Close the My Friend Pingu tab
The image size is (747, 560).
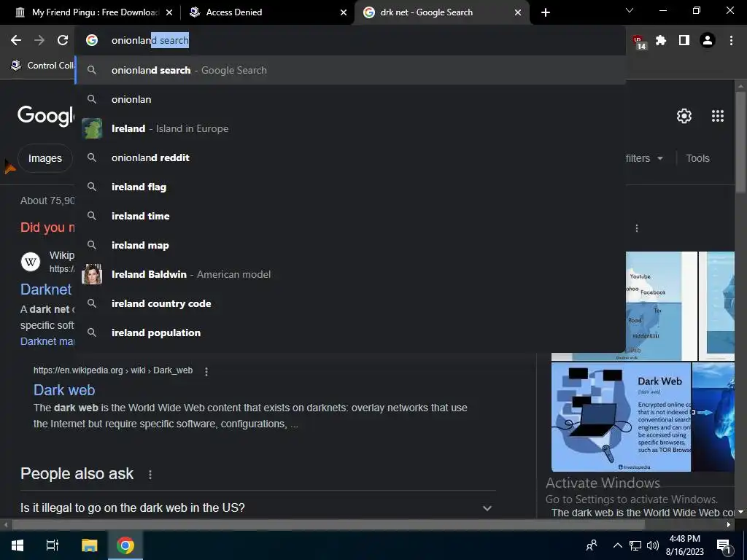click(169, 12)
